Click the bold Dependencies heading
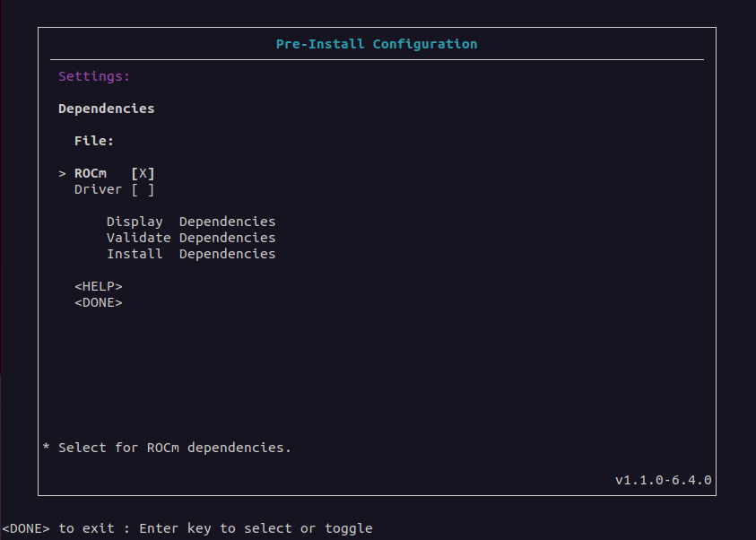Image resolution: width=756 pixels, height=540 pixels. pos(106,109)
